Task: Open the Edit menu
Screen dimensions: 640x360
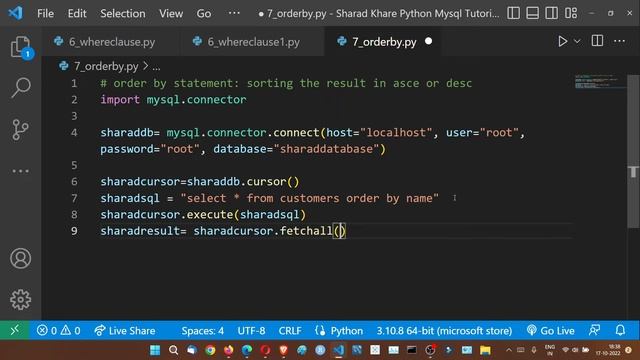Action: [x=77, y=13]
